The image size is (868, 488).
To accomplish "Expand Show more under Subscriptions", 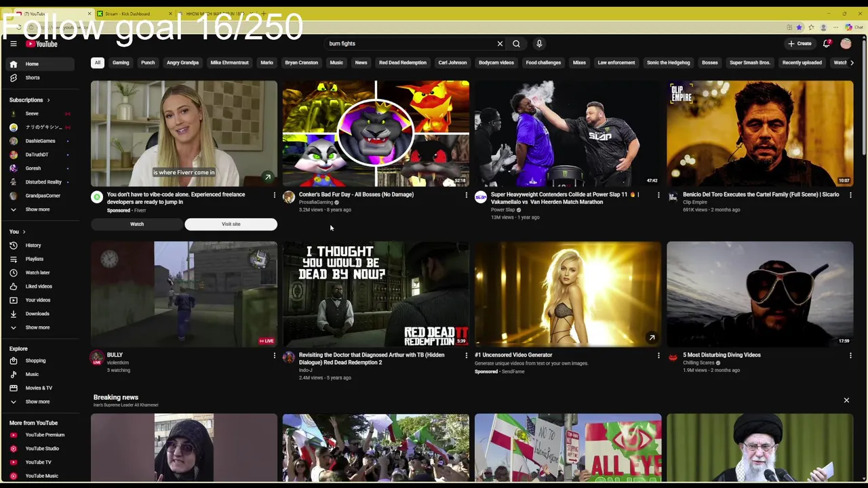I will click(41, 209).
